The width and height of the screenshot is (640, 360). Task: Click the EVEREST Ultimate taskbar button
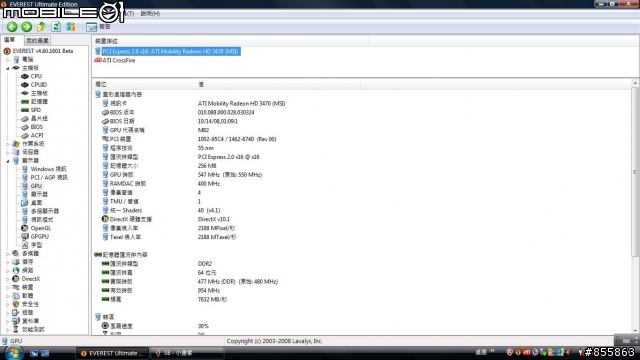[x=113, y=353]
